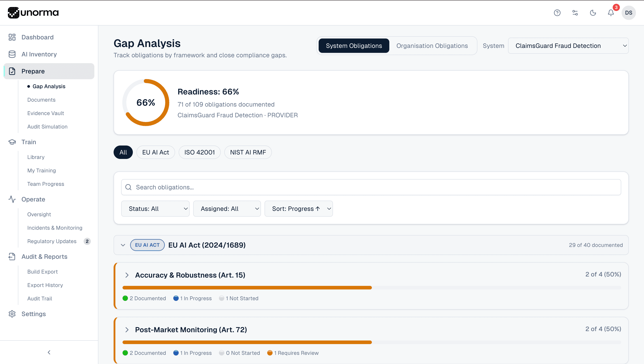Open Evidence Vault
Screen dimensions: 644x364
click(45, 113)
